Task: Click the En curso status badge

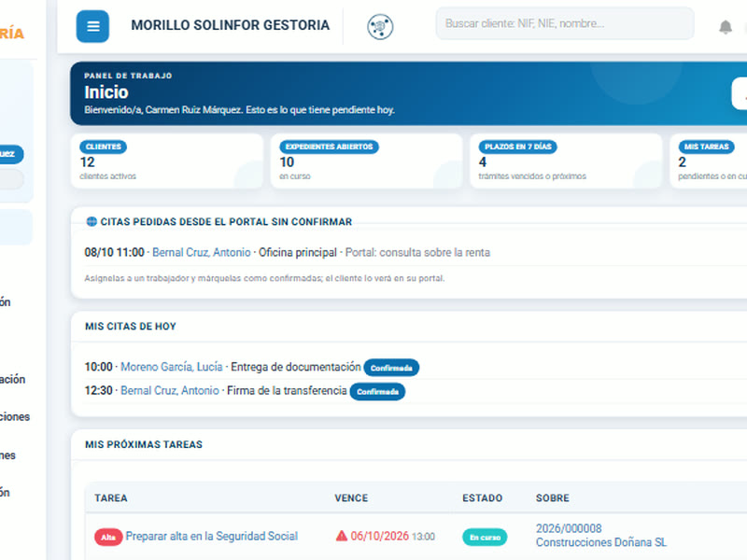Action: click(x=485, y=538)
